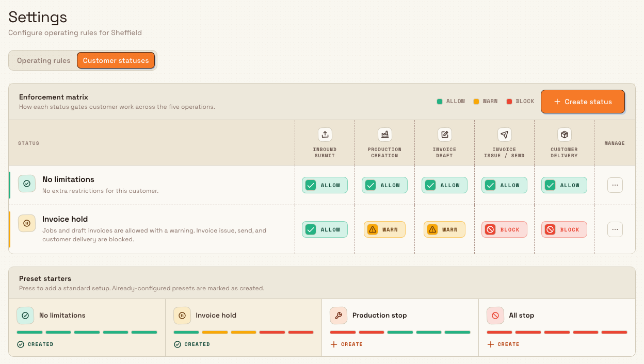Click the Production stop preset color bar strip
This screenshot has height=364, width=644.
[400, 333]
